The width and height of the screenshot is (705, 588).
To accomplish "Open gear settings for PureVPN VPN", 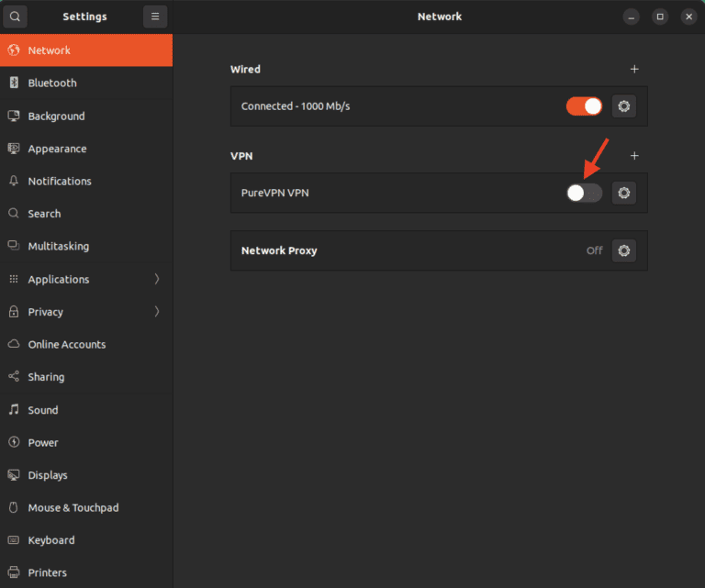I will 624,193.
